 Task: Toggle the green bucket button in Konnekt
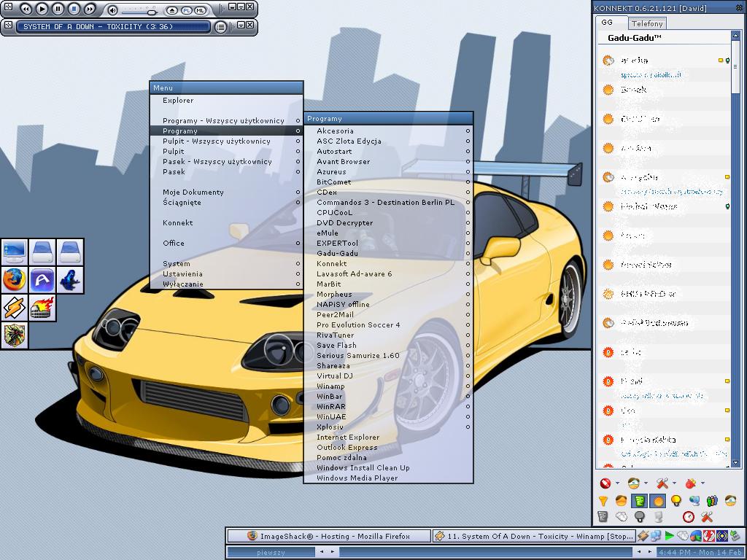click(639, 501)
